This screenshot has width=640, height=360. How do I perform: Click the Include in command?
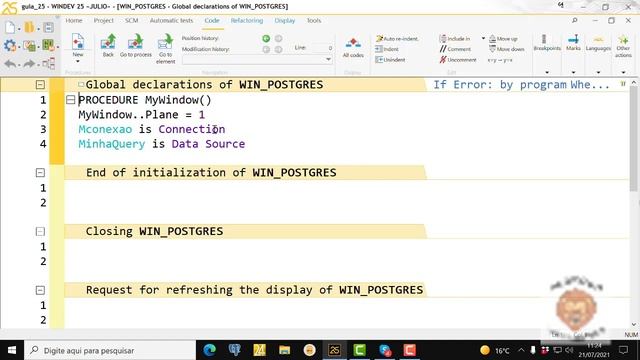[x=455, y=39]
